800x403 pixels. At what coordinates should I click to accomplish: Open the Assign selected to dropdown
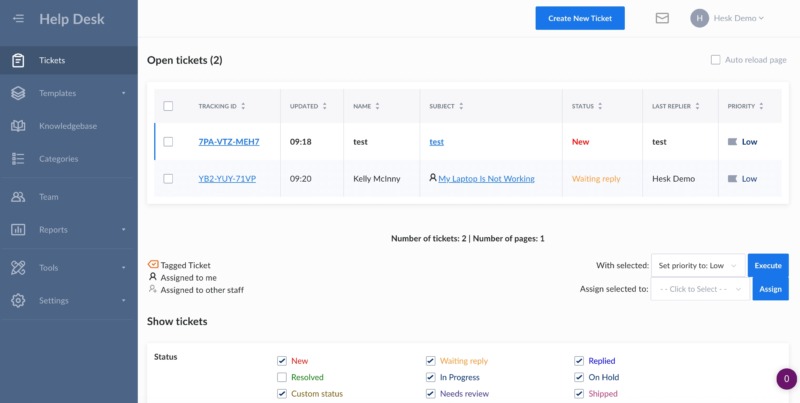[x=699, y=289]
